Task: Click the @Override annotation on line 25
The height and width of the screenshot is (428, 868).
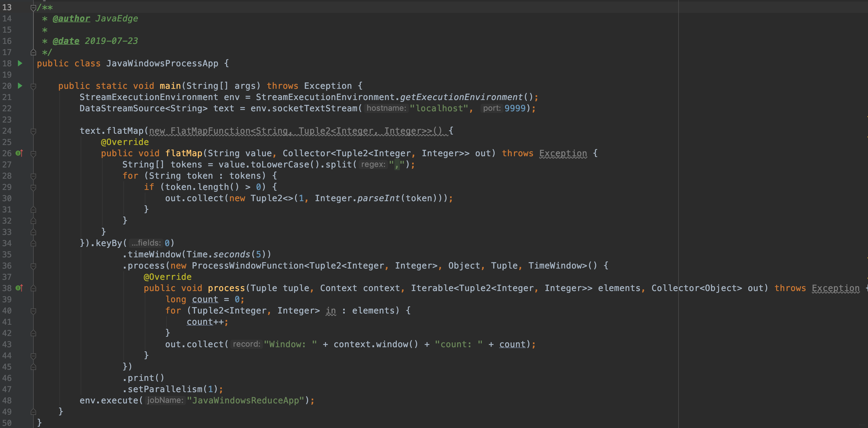Action: [x=125, y=142]
